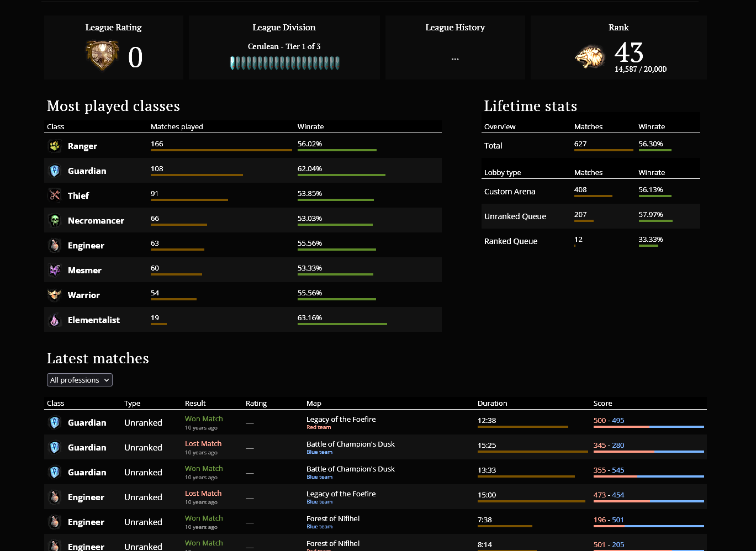Viewport: 756px width, 551px height.
Task: Click the Elementalist flame icon
Action: click(55, 320)
